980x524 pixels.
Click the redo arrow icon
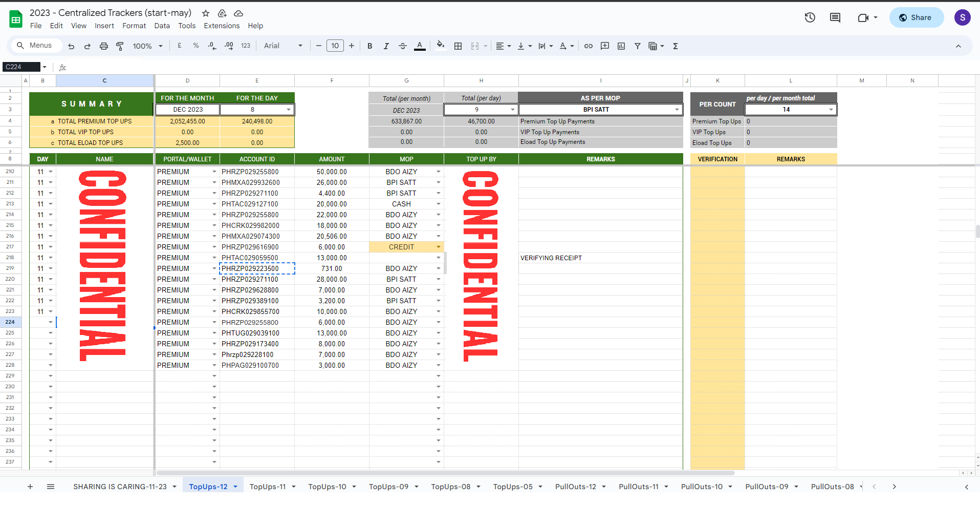tap(88, 46)
